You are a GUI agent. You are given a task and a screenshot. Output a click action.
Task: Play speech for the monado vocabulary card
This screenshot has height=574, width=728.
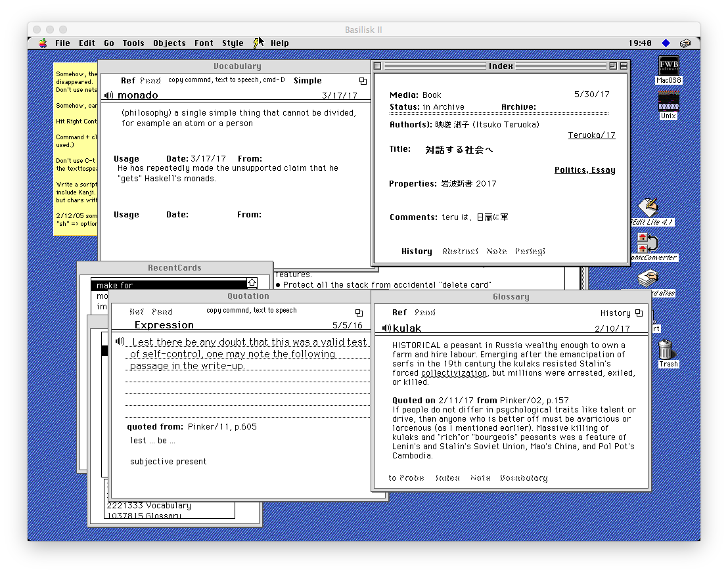[x=108, y=95]
